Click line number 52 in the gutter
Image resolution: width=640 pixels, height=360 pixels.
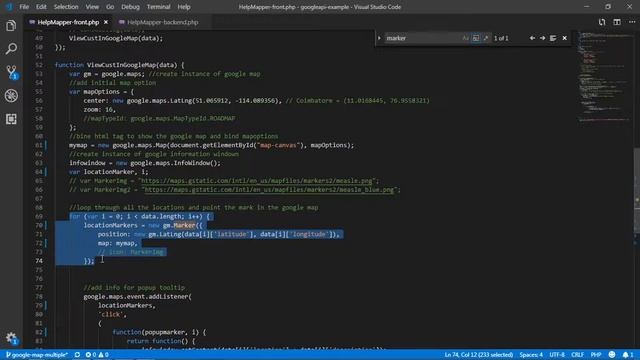39,65
